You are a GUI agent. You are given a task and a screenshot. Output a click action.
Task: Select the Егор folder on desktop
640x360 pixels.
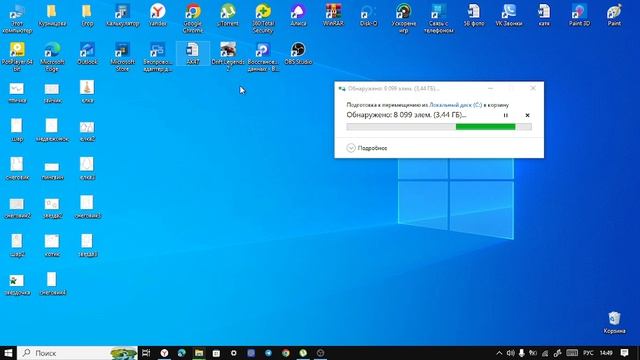87,16
